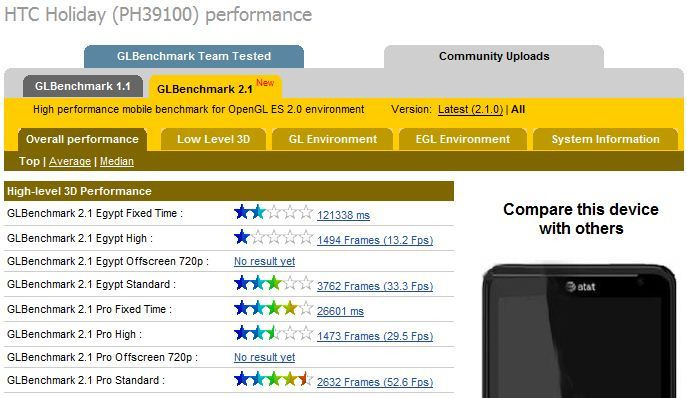The height and width of the screenshot is (398, 687).
Task: Select the All versions option
Action: [518, 110]
